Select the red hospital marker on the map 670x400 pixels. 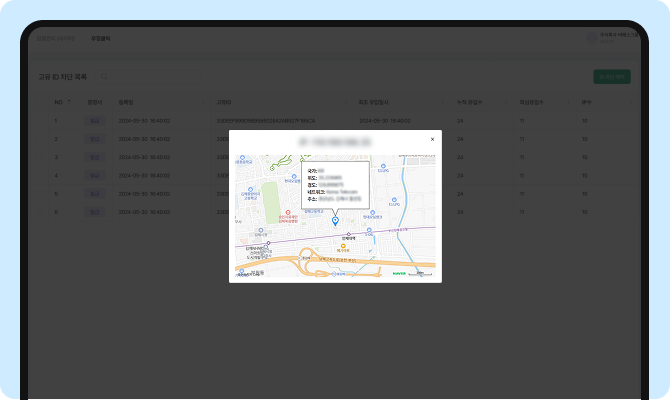290,214
